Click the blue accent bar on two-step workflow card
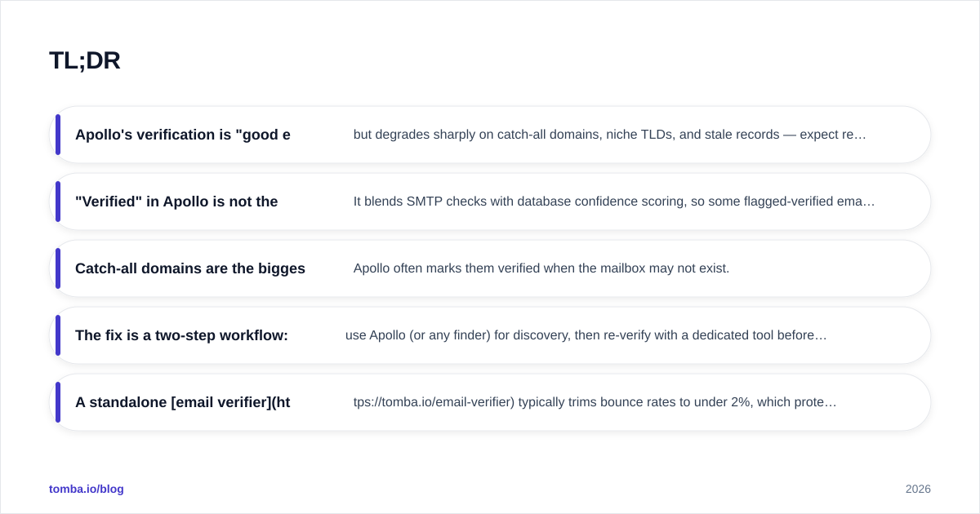The image size is (980, 514). pyautogui.click(x=58, y=335)
